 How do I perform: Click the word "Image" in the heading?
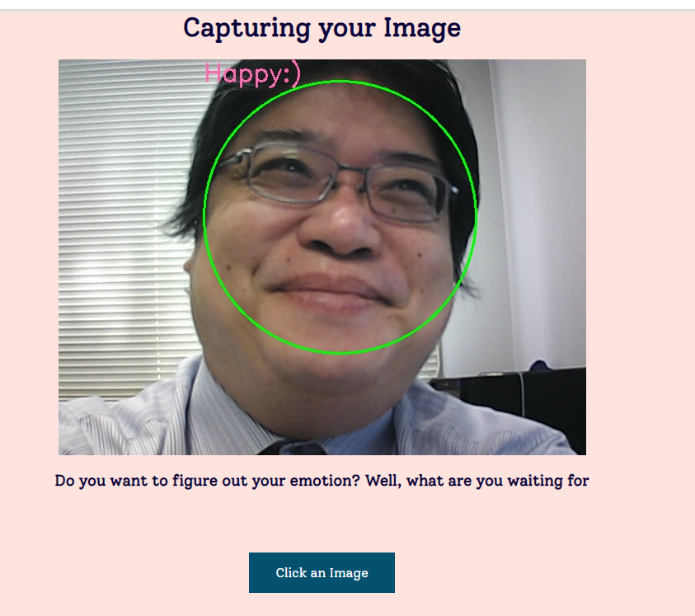422,28
